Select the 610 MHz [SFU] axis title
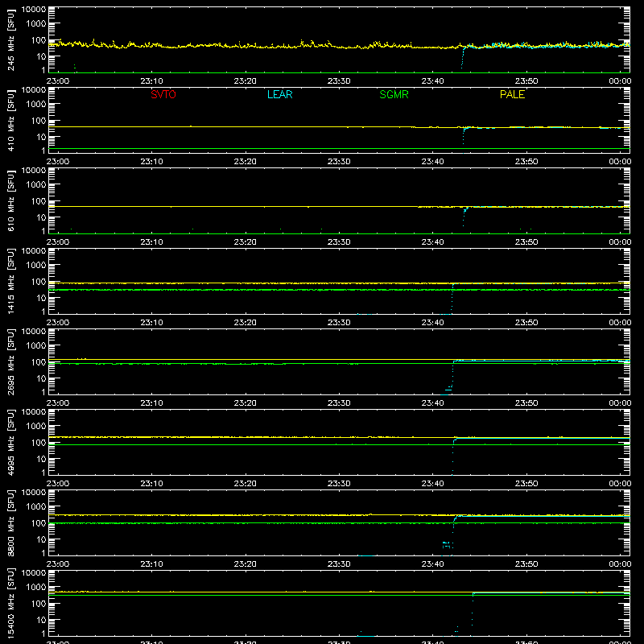Image resolution: width=644 pixels, height=644 pixels. point(10,201)
